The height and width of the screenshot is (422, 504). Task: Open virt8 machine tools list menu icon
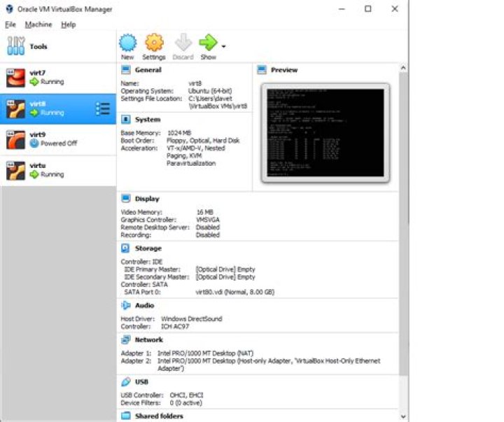[103, 109]
